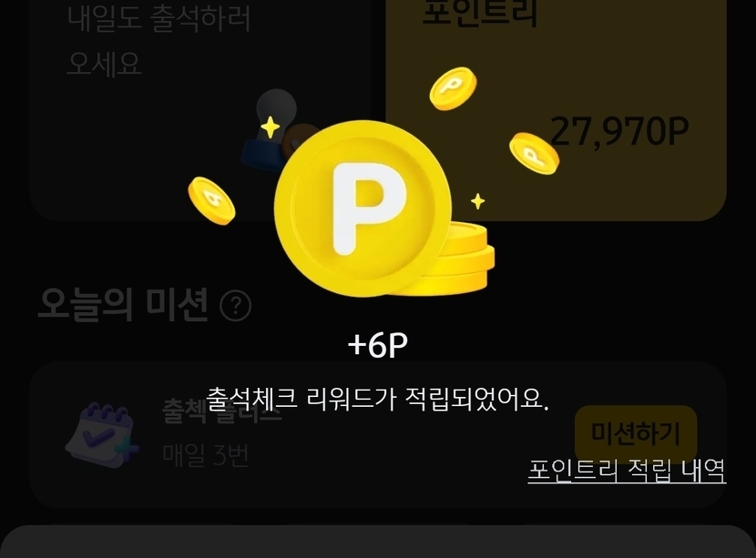Click the 매일 3번 mission subtitle

206,454
